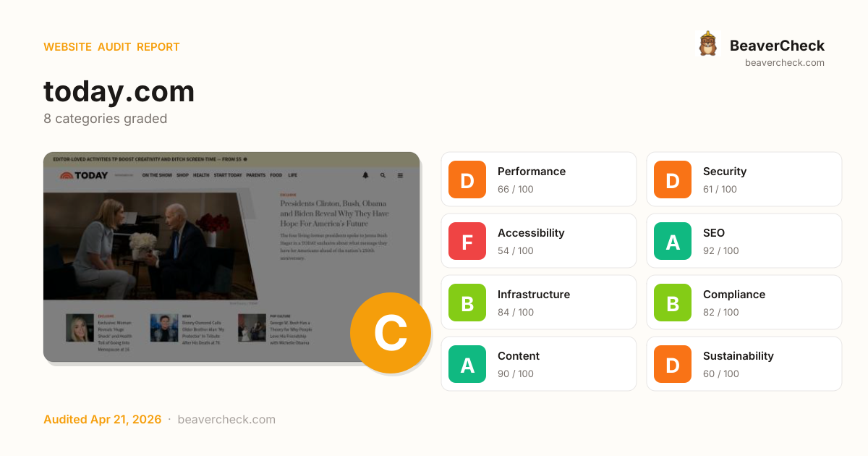Screen dimensions: 868x456
Task: Click the orange D Sustainability grade badge
Action: 673,364
